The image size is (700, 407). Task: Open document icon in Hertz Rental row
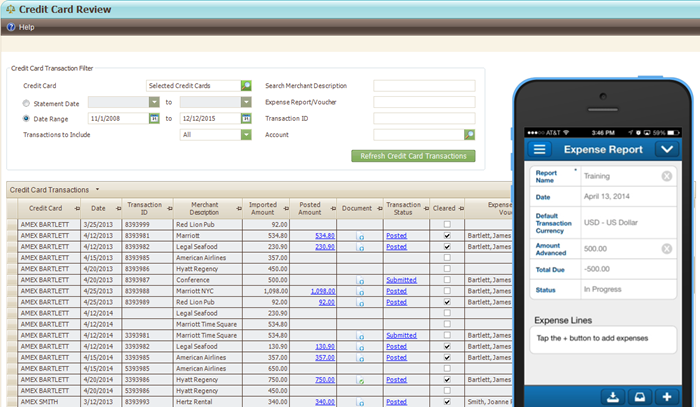pyautogui.click(x=361, y=403)
